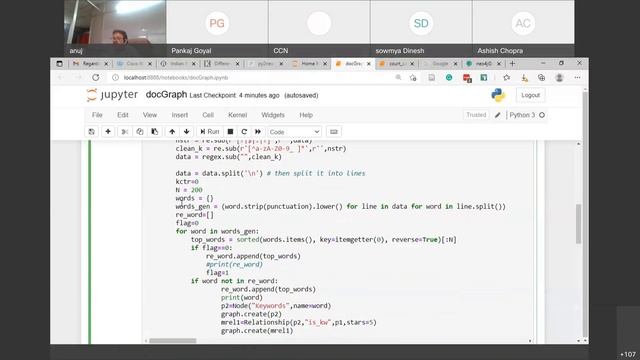This screenshot has height=360, width=640.
Task: Switch to the Gmail browser tab
Action: tap(90, 64)
